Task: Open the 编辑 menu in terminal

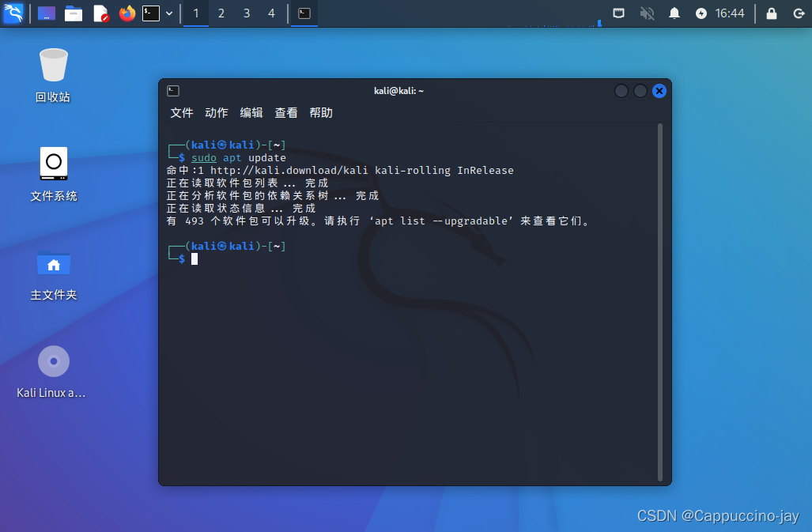Action: pos(251,113)
